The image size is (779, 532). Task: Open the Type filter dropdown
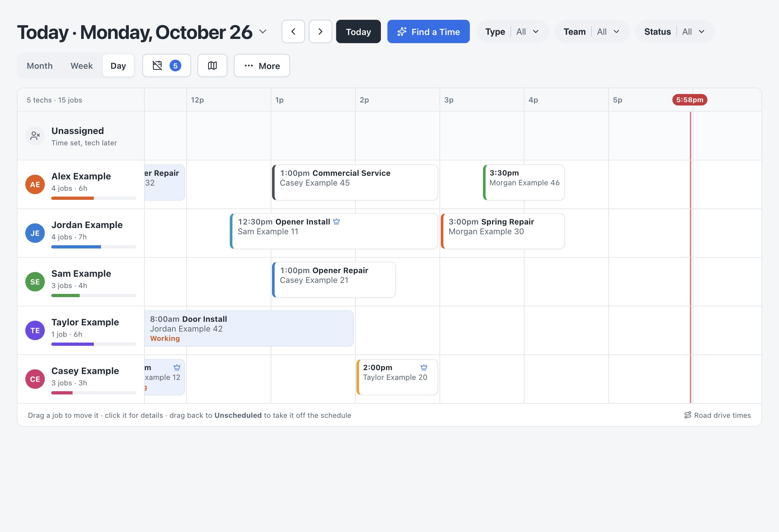click(513, 31)
